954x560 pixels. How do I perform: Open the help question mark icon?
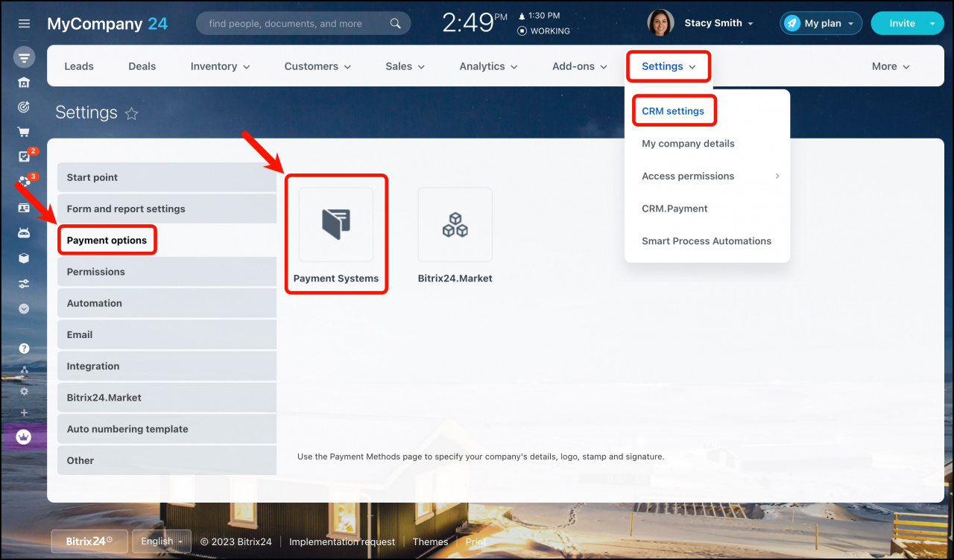24,349
